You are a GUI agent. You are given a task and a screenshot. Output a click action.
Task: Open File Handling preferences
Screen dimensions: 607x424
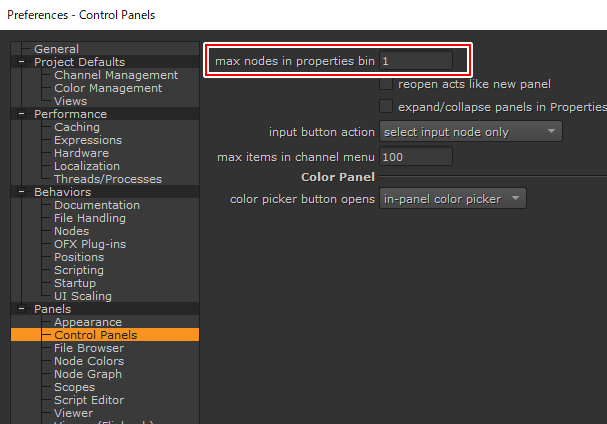[89, 218]
